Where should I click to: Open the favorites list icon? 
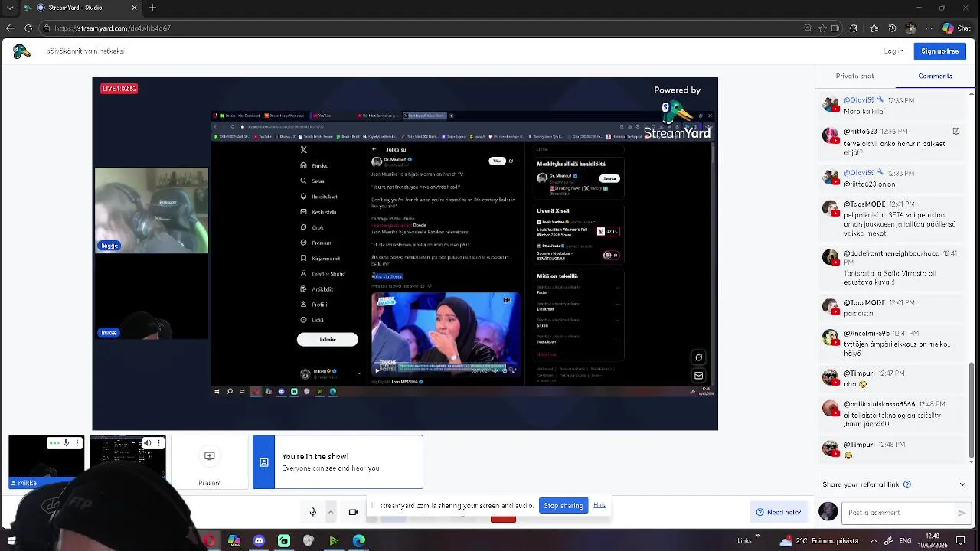tap(874, 28)
